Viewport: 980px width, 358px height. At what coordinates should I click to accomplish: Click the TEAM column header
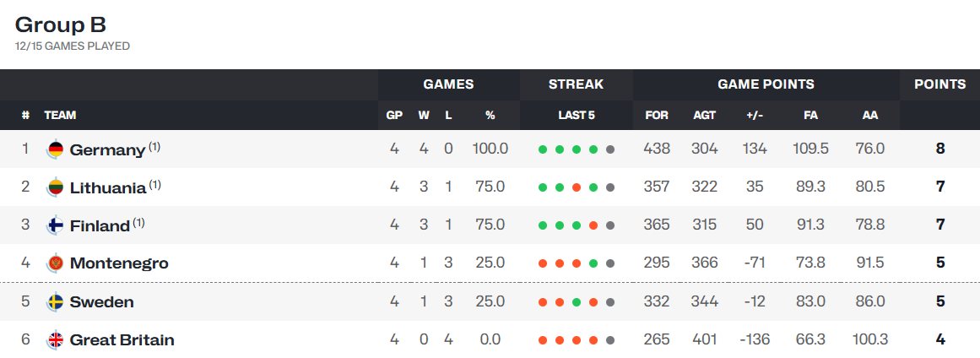pos(60,116)
